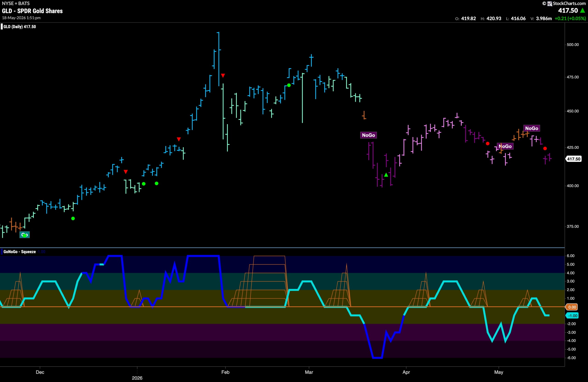Click the latest red dot near 425
This screenshot has width=588, height=382.
point(545,148)
